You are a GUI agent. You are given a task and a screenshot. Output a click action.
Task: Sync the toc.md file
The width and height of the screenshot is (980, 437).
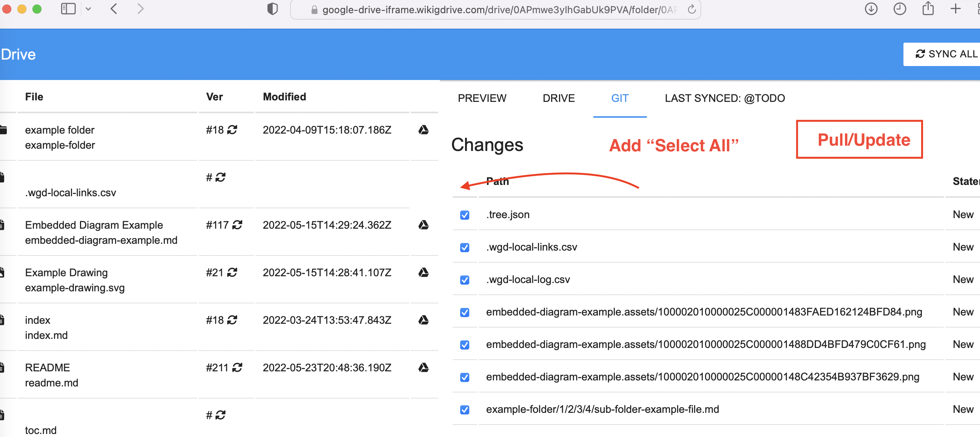220,415
